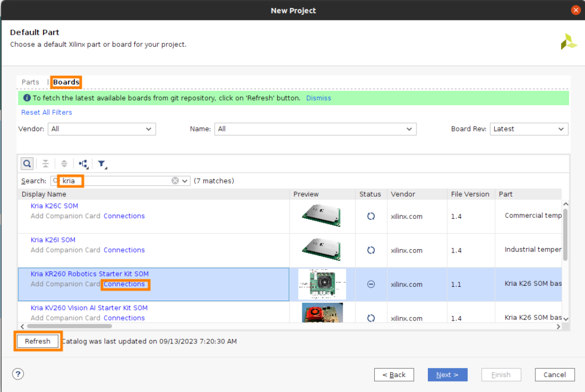Click the collapse all toolbar icon
The width and height of the screenshot is (585, 392).
point(46,163)
